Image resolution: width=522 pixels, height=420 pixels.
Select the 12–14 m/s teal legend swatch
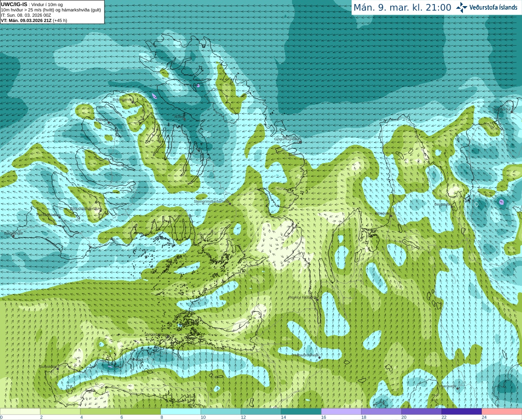point(261,411)
